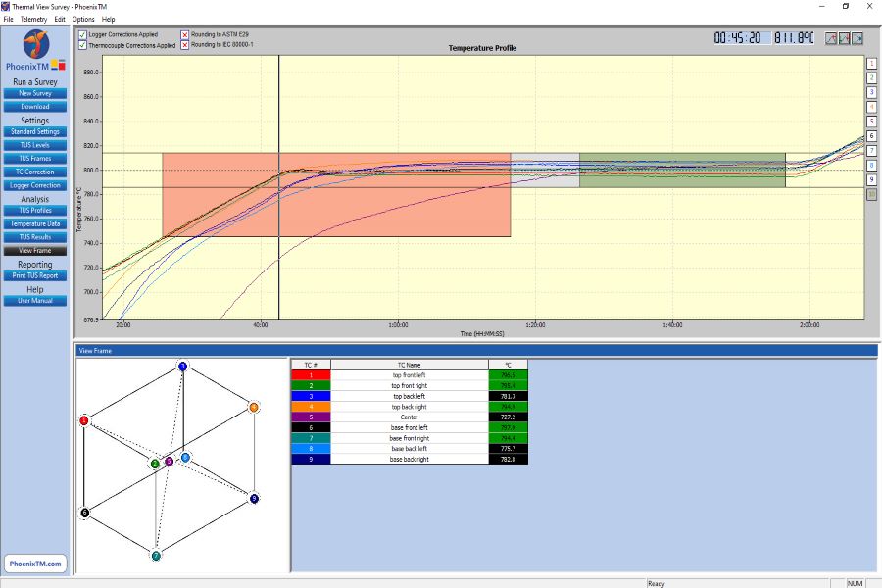882x588 pixels.
Task: Enable Rounding to ASTM E29 checkbox
Action: coord(184,34)
